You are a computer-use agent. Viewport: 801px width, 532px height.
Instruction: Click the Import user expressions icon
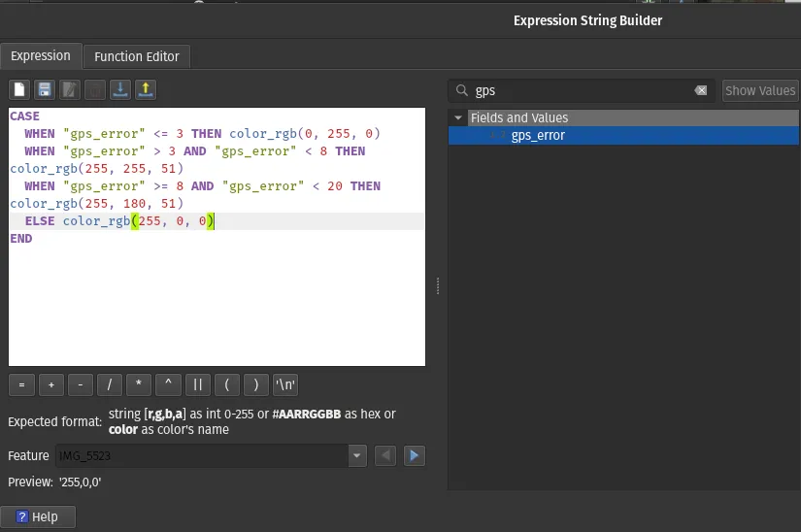tap(120, 90)
